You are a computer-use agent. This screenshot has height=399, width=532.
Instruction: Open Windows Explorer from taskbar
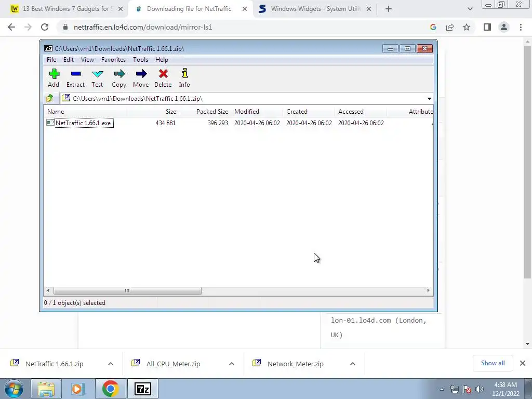coord(46,389)
